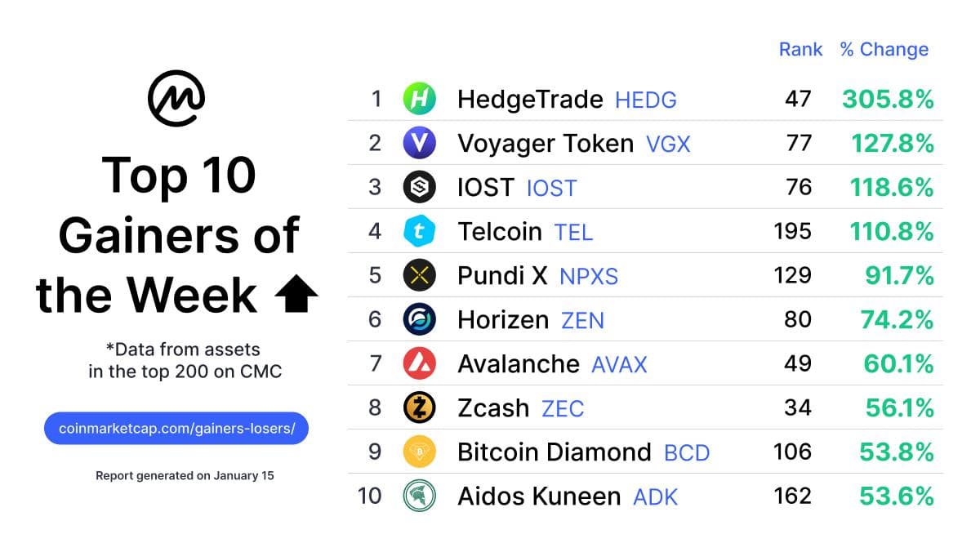
Task: Click the black up arrow beside Week
Action: 296,295
